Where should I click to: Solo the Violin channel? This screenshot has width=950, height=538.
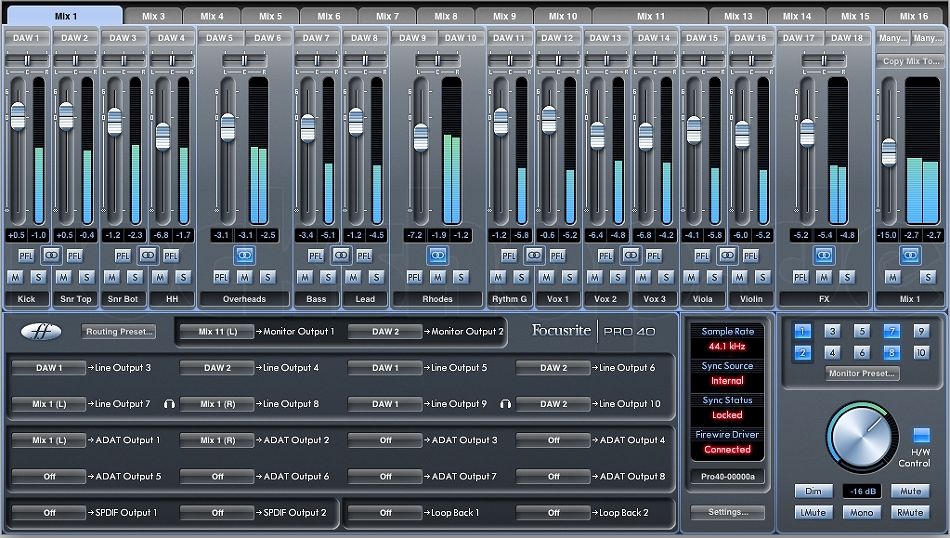[x=761, y=277]
